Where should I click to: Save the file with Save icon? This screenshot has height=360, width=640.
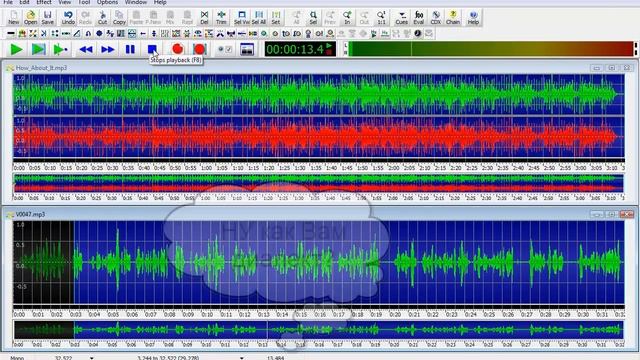pyautogui.click(x=48, y=17)
